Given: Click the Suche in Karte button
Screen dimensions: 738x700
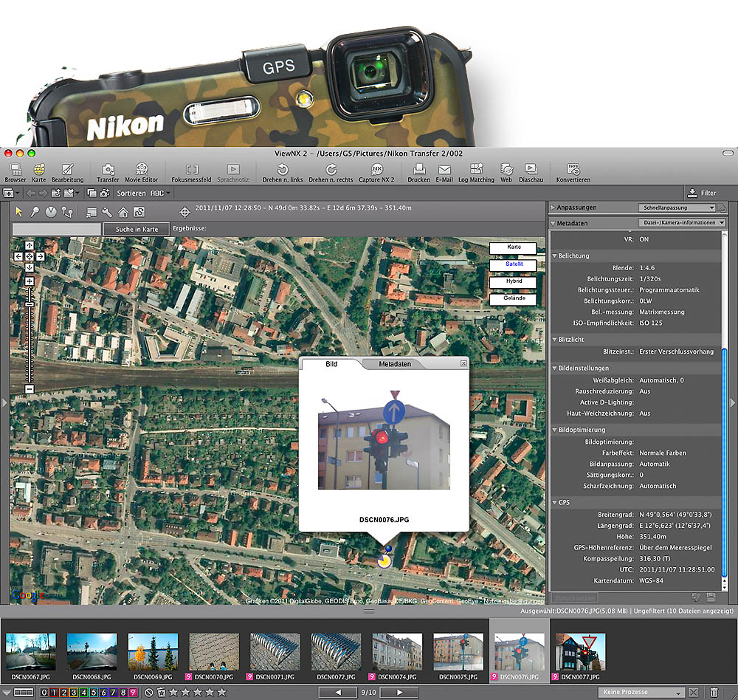Looking at the screenshot, I should coord(137,230).
